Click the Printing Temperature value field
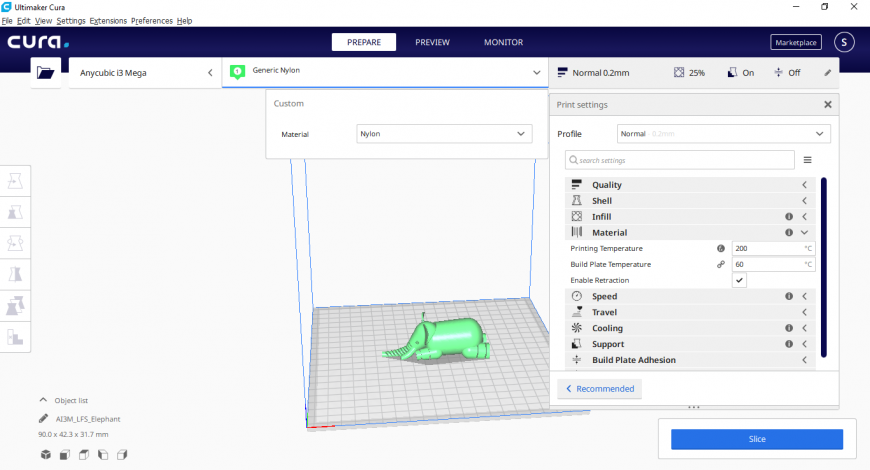The height and width of the screenshot is (470, 870). pyautogui.click(x=773, y=249)
